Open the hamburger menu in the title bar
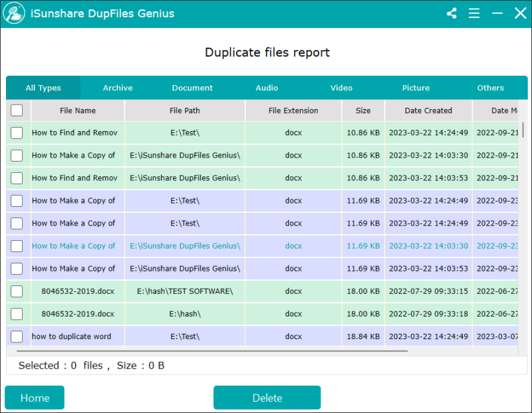Image resolution: width=532 pixels, height=413 pixels. pos(474,13)
